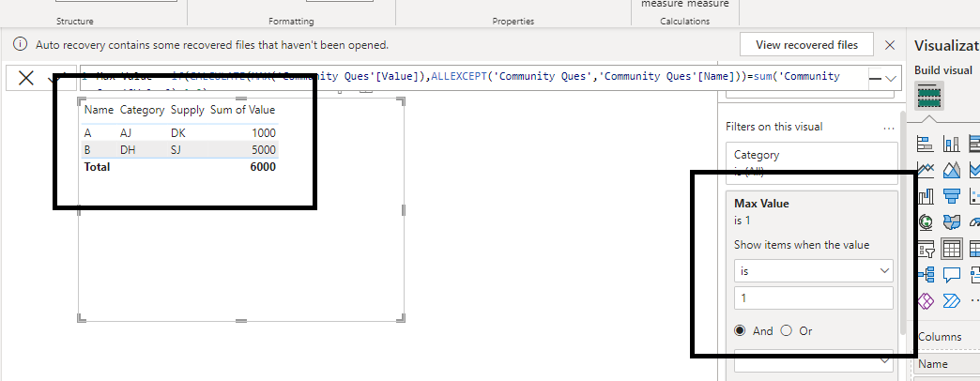Click the SJ supply cell
Screen dimensions: 980x381
(176, 150)
